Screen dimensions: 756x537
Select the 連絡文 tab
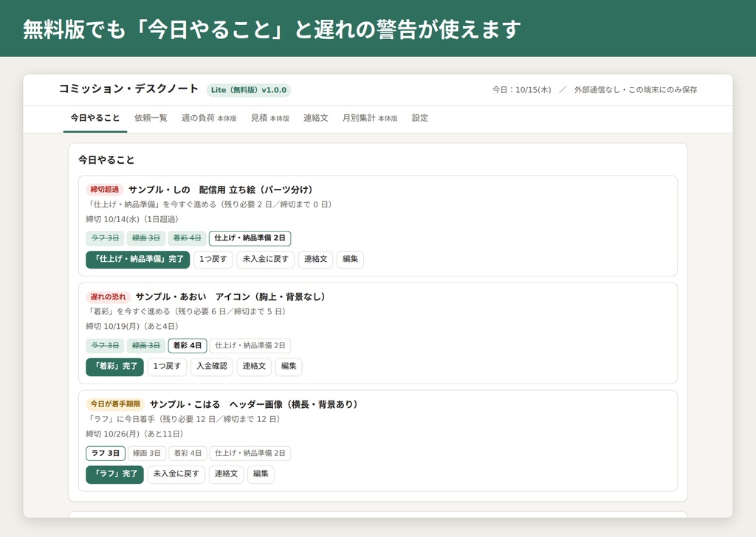316,118
